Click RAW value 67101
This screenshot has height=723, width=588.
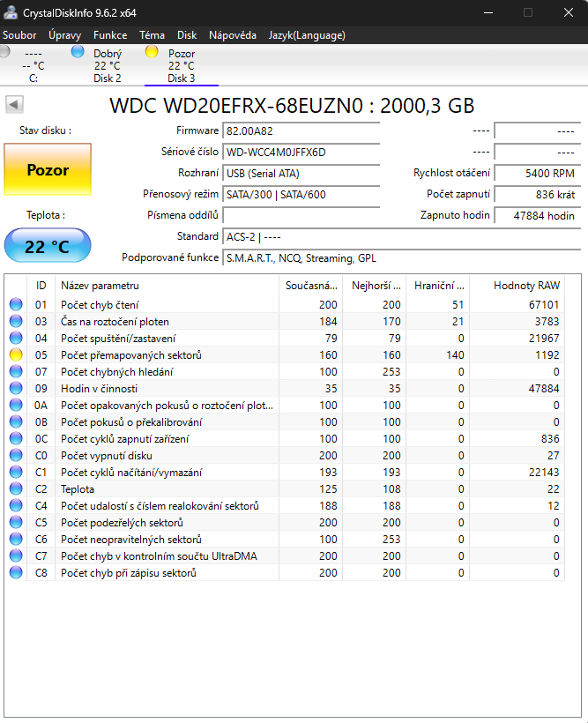(544, 305)
